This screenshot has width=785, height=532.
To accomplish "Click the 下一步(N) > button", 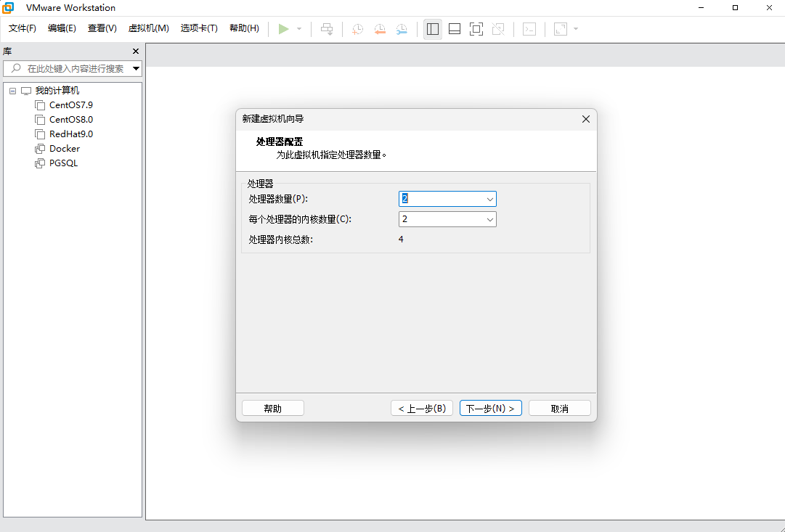I will [x=491, y=409].
